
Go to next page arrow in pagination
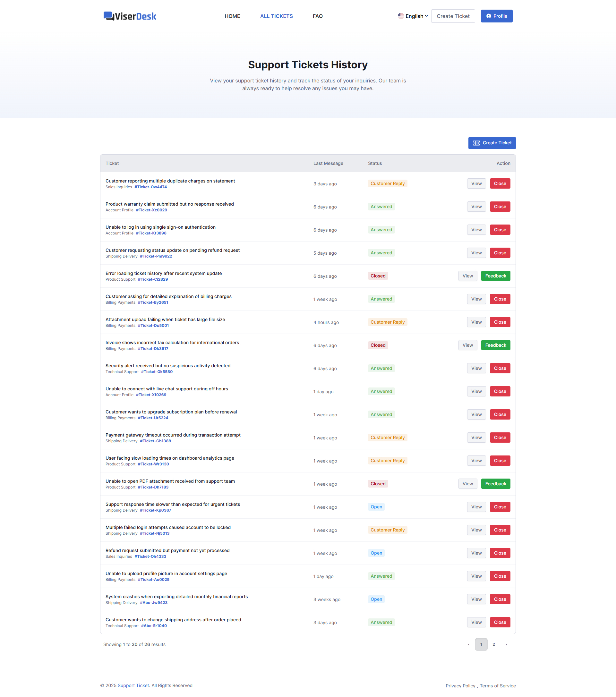(x=506, y=644)
